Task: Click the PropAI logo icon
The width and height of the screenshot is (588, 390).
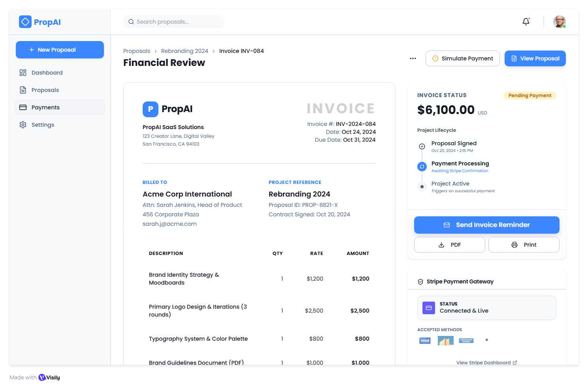Action: coord(25,22)
